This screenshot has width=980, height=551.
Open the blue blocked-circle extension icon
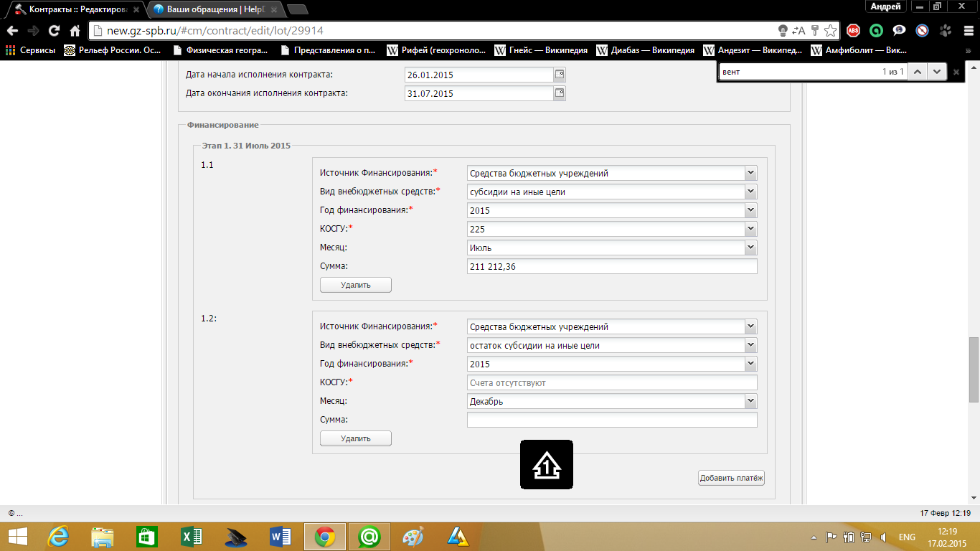[x=922, y=31]
